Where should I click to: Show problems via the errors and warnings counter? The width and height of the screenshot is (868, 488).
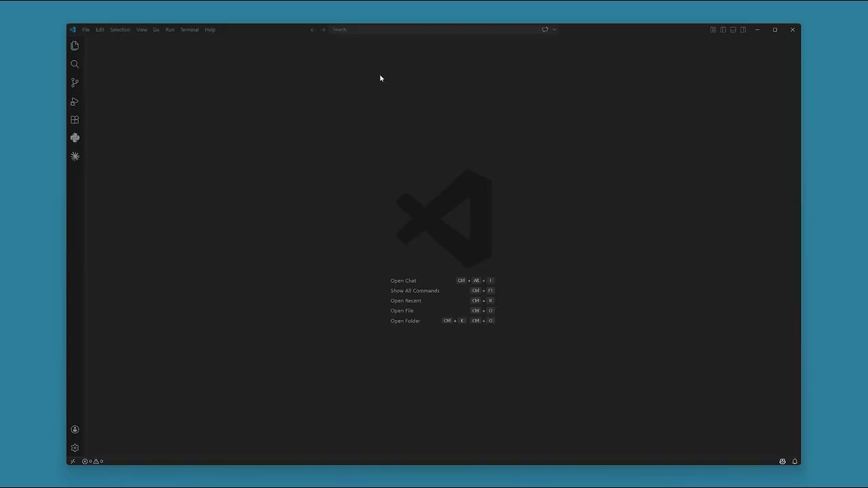pyautogui.click(x=93, y=462)
